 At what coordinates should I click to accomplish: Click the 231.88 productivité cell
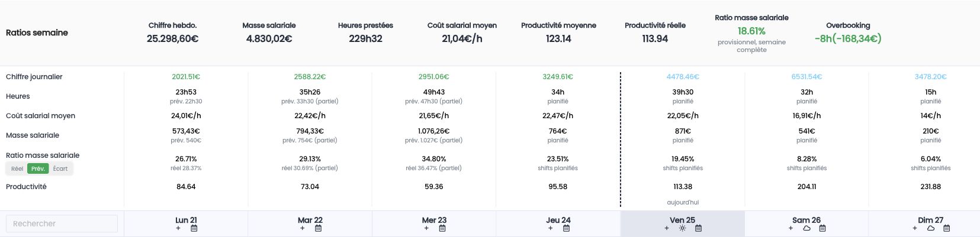(x=931, y=187)
